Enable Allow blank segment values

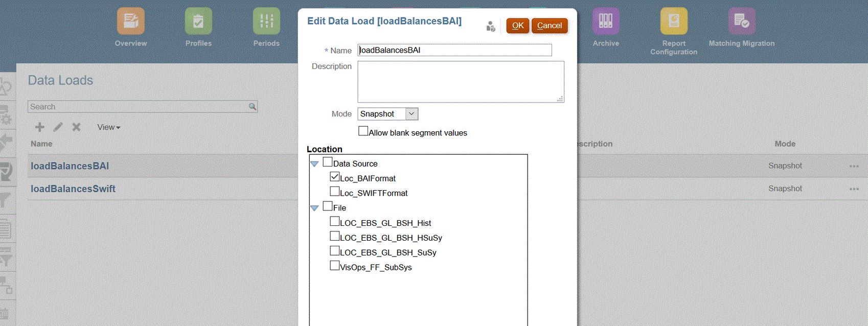point(363,131)
